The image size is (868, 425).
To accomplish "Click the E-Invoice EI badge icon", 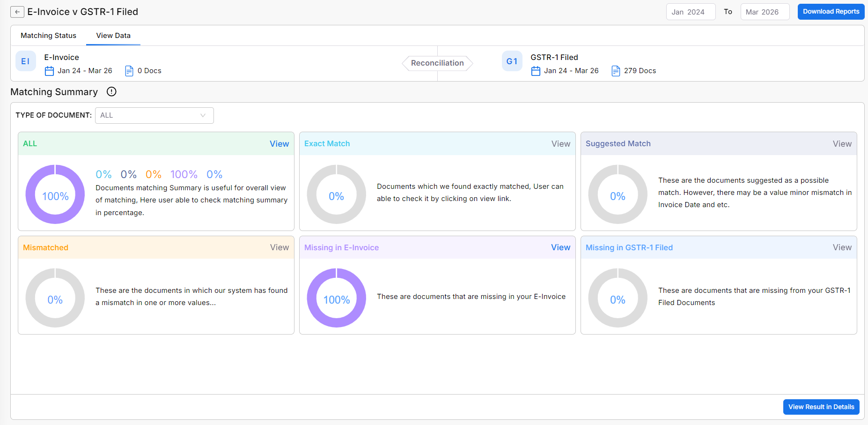I will pos(26,61).
